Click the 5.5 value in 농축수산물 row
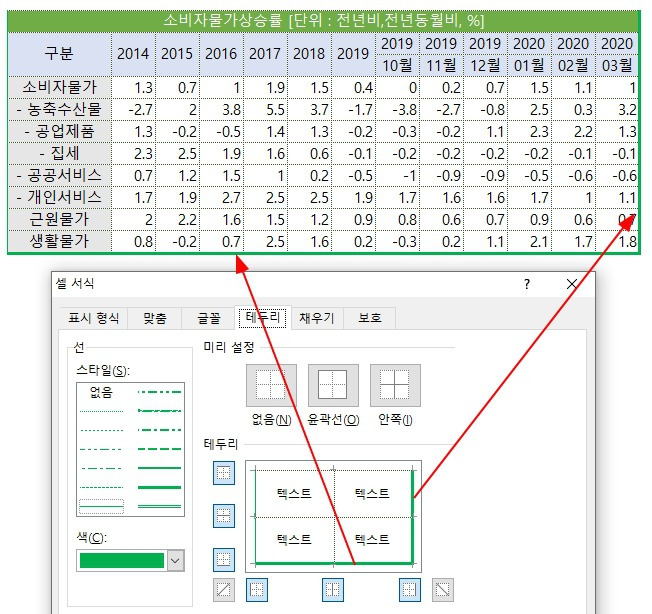This screenshot has height=614, width=652. (265, 109)
